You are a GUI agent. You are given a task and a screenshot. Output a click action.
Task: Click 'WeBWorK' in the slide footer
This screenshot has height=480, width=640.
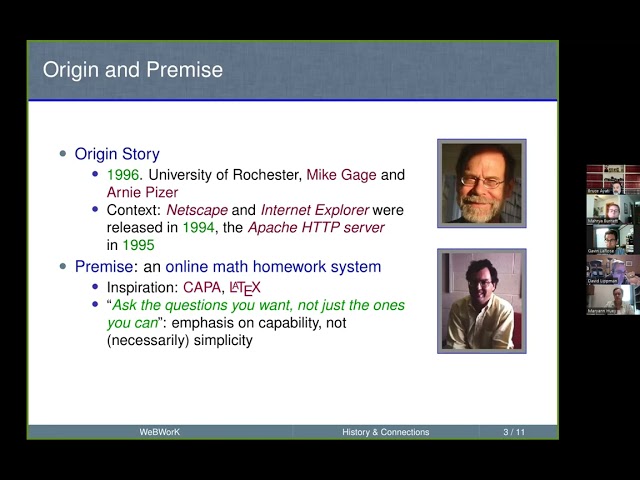[159, 432]
